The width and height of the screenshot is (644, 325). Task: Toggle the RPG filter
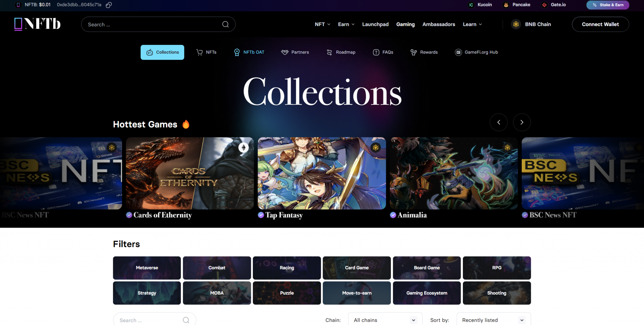497,268
